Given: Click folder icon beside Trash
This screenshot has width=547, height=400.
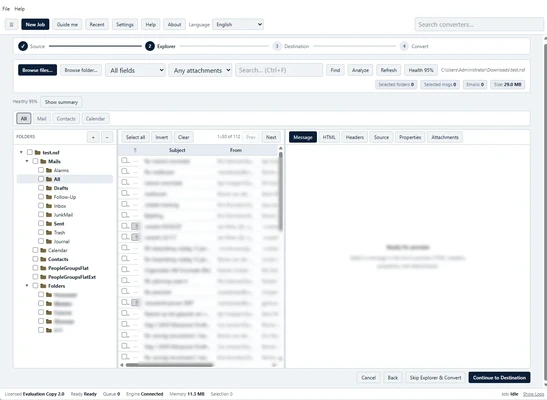Looking at the screenshot, I should 49,232.
